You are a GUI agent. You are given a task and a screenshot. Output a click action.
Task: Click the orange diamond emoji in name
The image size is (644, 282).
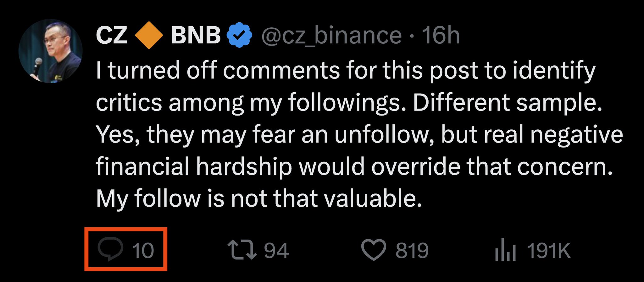(149, 35)
